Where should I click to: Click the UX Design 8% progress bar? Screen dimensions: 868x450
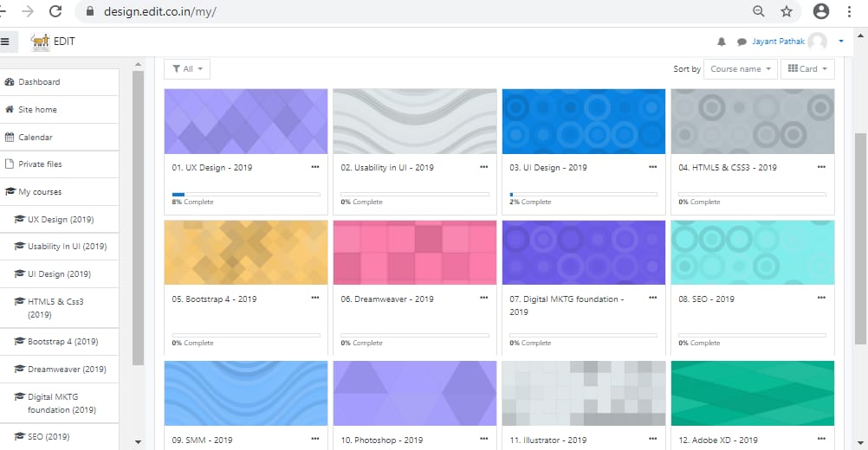pos(246,195)
